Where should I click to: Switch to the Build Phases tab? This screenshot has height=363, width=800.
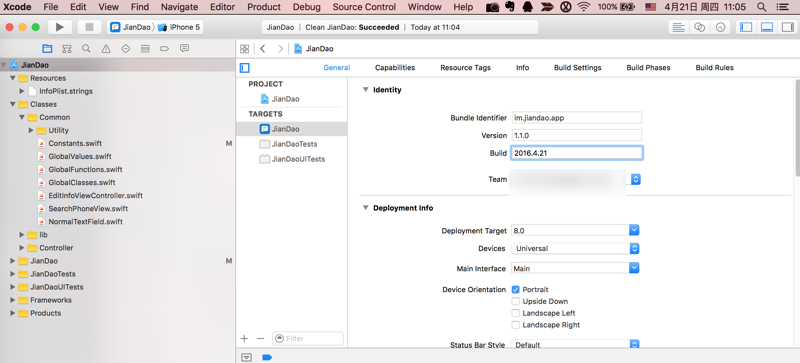tap(648, 67)
